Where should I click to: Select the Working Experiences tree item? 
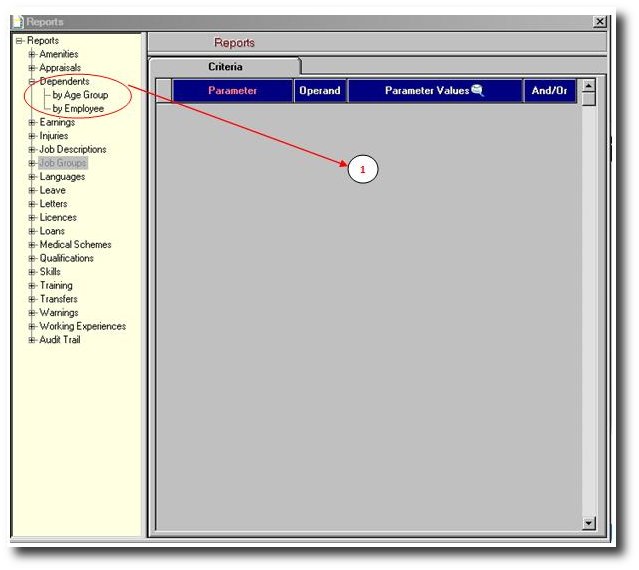82,326
